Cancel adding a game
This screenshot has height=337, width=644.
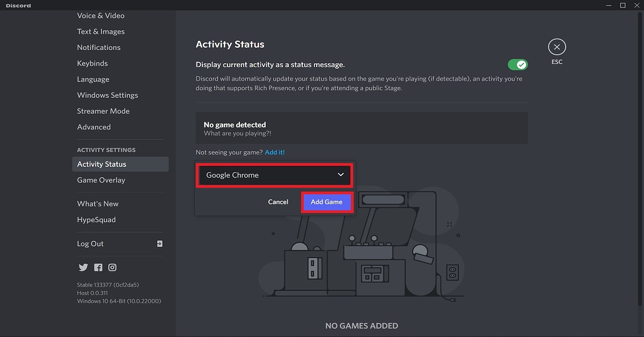coord(278,202)
